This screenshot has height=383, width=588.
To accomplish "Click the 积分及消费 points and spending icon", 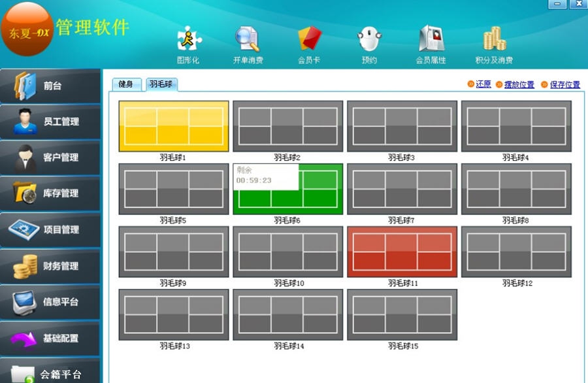I will [495, 39].
